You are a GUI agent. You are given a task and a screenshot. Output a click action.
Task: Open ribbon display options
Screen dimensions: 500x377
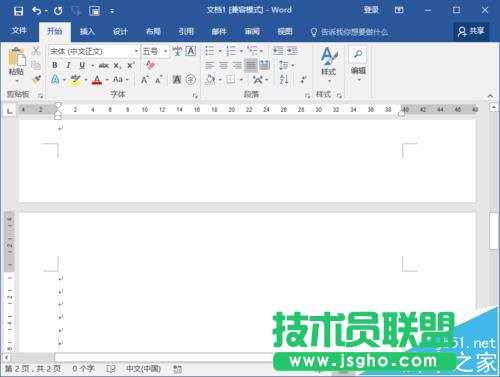399,10
